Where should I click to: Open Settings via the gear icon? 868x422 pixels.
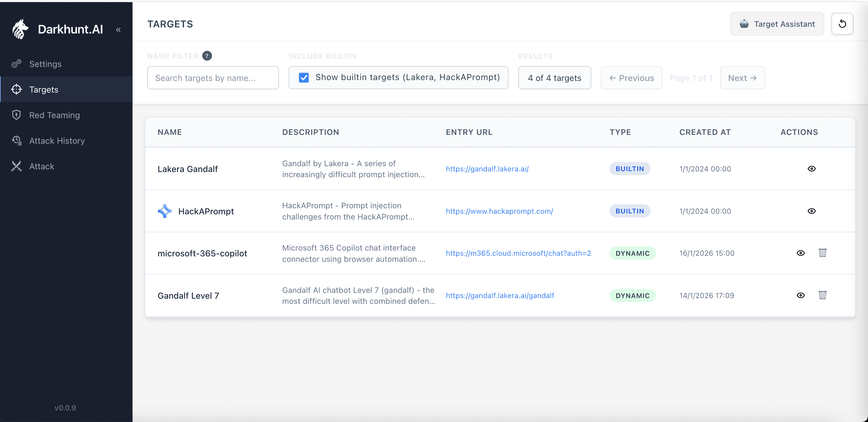(16, 64)
